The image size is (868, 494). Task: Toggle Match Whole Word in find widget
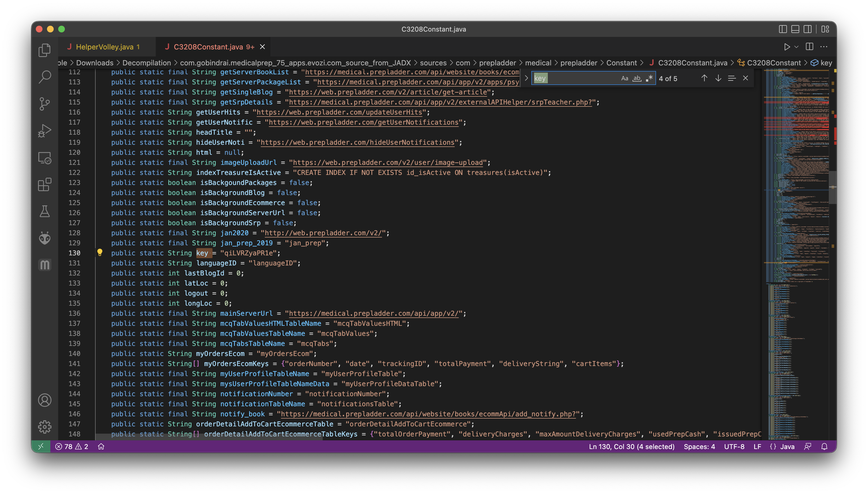637,78
